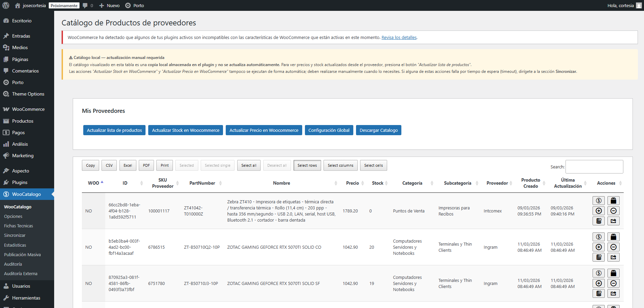The width and height of the screenshot is (644, 308).
Task: Sort the table by the Precio column
Action: 352,183
